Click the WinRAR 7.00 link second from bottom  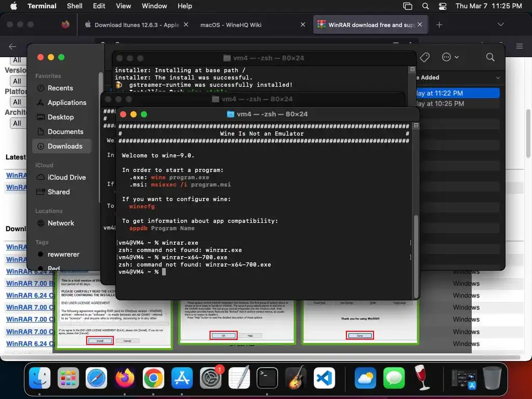[30, 331]
